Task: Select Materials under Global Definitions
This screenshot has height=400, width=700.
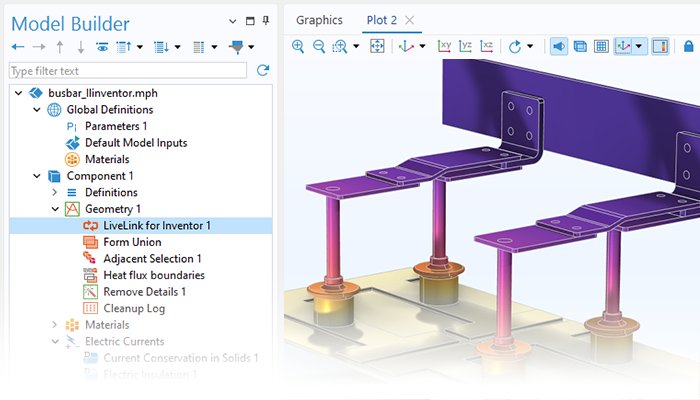Action: pos(107,159)
